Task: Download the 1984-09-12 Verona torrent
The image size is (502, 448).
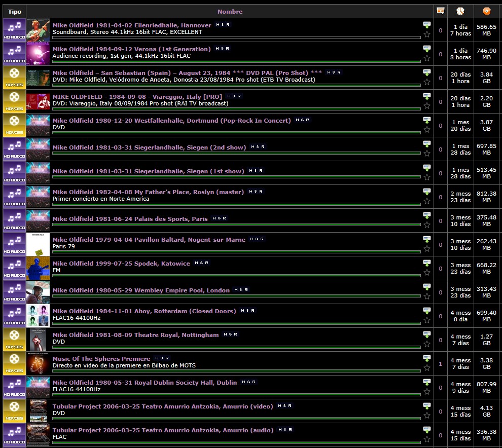Action: click(x=427, y=49)
